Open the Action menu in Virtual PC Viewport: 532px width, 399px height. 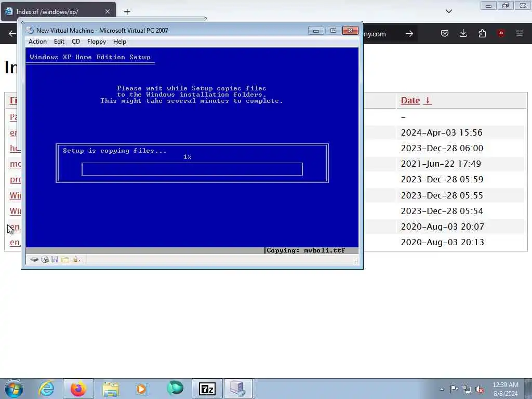pyautogui.click(x=37, y=42)
